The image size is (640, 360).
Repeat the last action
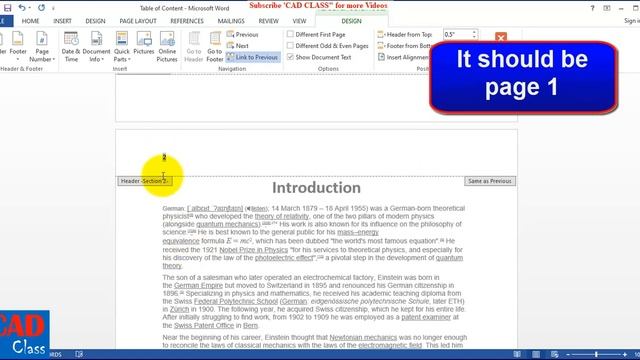pos(41,8)
